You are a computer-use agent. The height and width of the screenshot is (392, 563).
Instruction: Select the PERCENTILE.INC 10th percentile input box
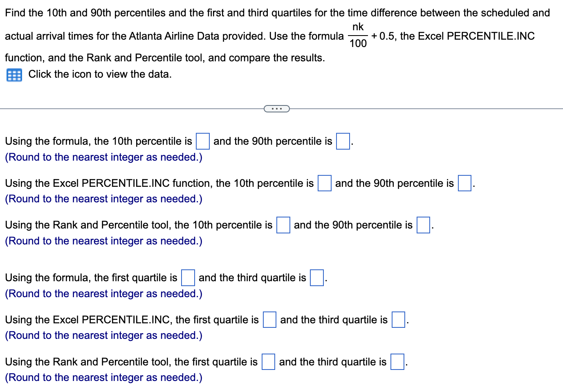point(324,183)
